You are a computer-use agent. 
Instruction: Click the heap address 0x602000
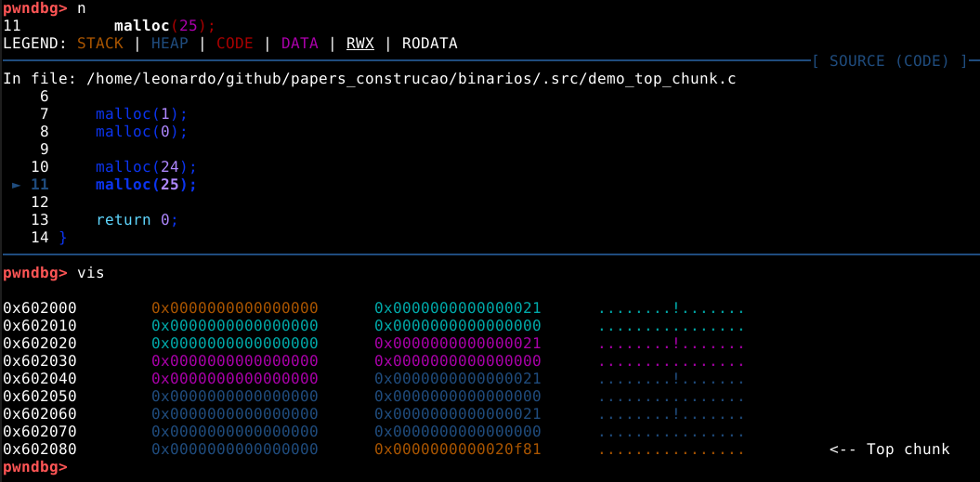tap(40, 308)
